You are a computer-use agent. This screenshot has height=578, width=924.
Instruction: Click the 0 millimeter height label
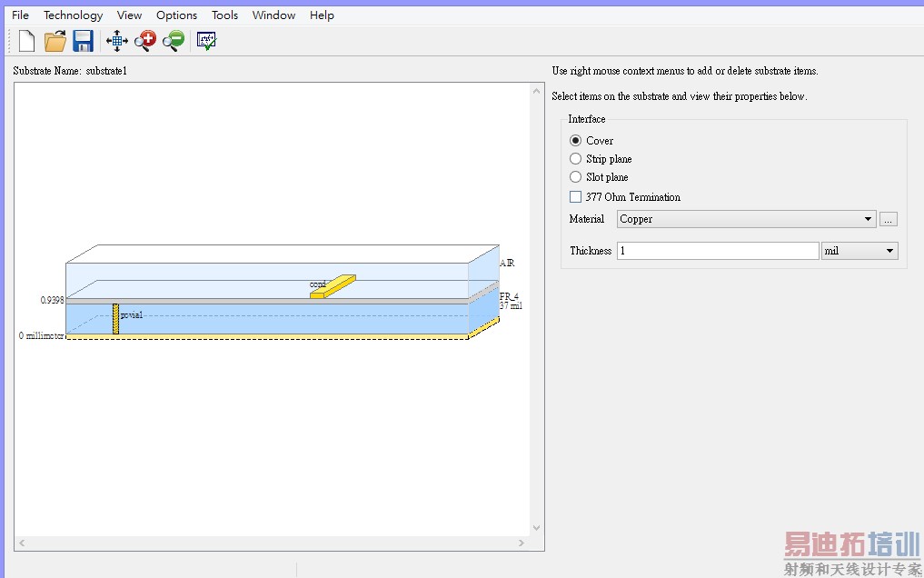41,336
